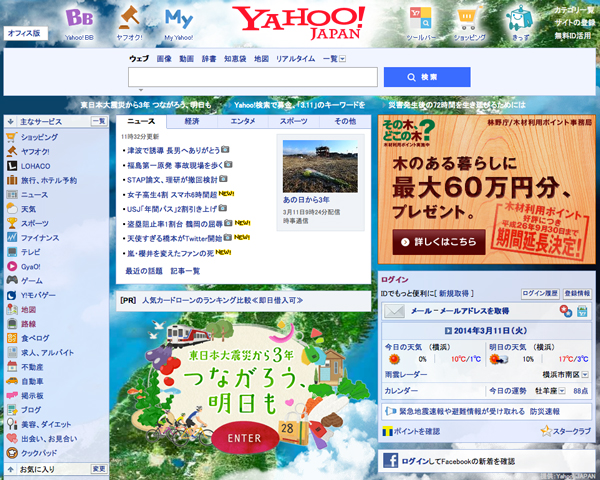Click the 新規取得 ID link
The width and height of the screenshot is (600, 480).
(454, 294)
